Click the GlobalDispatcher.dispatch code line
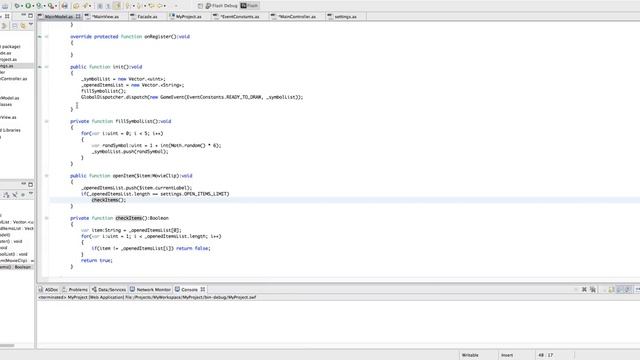 (x=192, y=97)
